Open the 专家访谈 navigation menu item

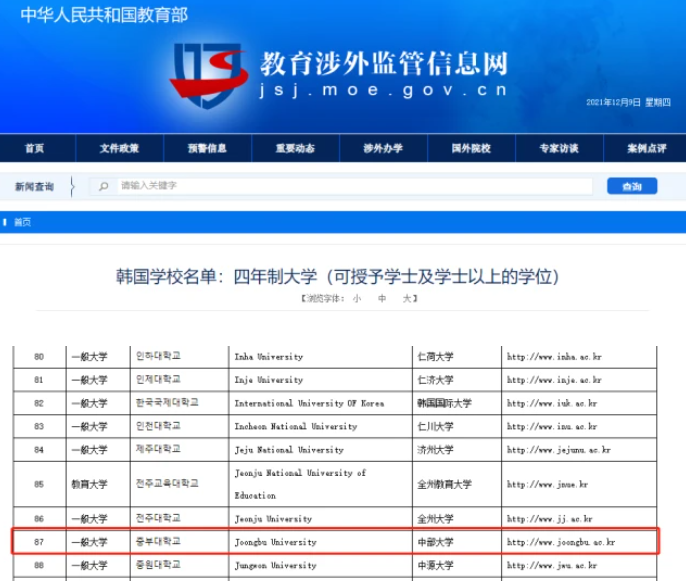click(559, 148)
